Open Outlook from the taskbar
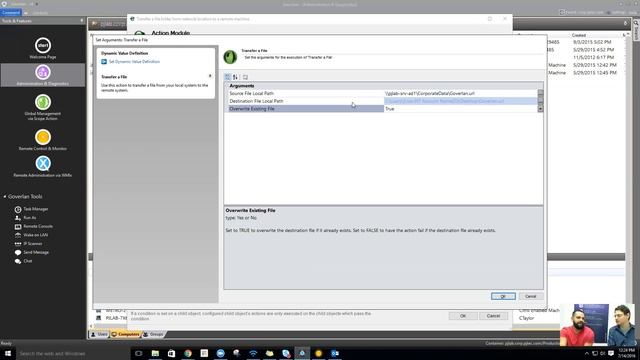This screenshot has height=360, width=640. (x=335, y=353)
